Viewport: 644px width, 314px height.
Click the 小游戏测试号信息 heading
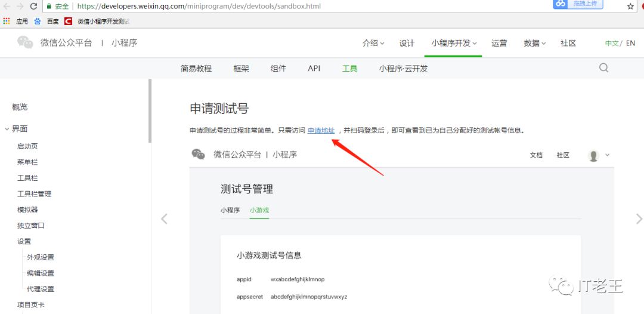click(269, 255)
